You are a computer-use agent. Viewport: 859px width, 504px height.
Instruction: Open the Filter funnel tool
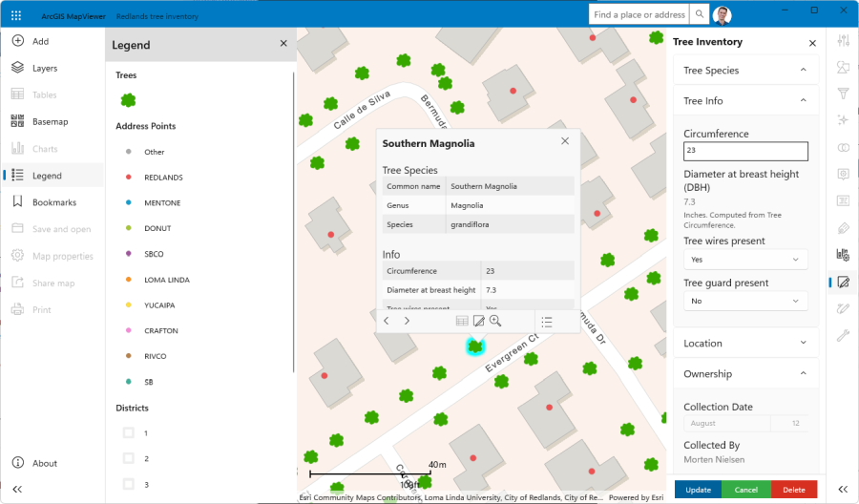843,94
